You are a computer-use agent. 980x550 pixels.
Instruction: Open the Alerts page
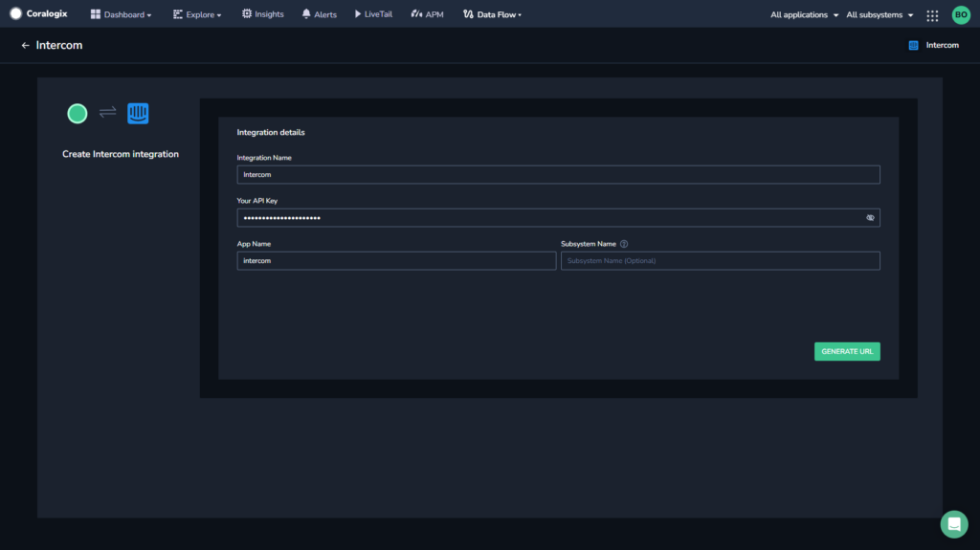320,14
